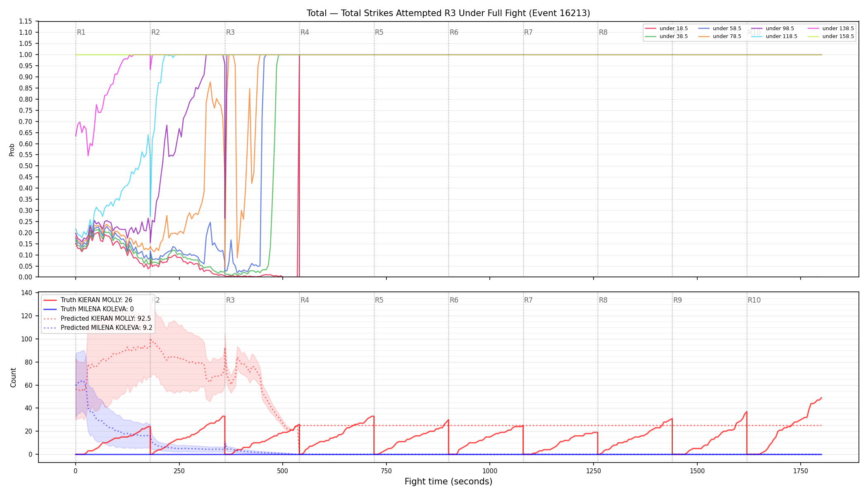Click the R10 round label in the count chart
The image size is (868, 496).
point(754,300)
